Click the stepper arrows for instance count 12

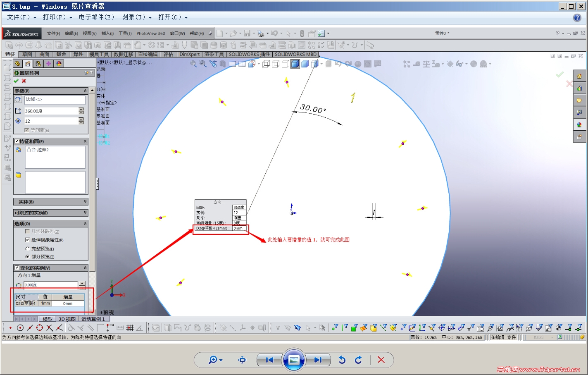[81, 121]
